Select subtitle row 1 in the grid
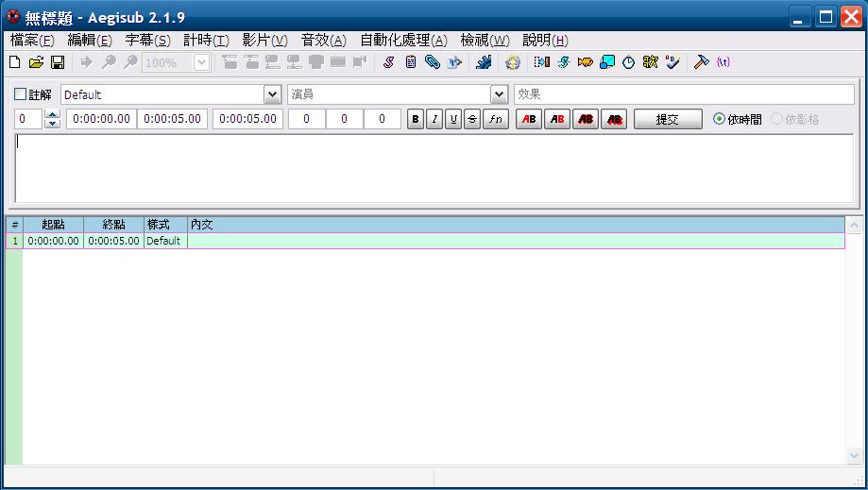Image resolution: width=868 pixels, height=490 pixels. 425,241
